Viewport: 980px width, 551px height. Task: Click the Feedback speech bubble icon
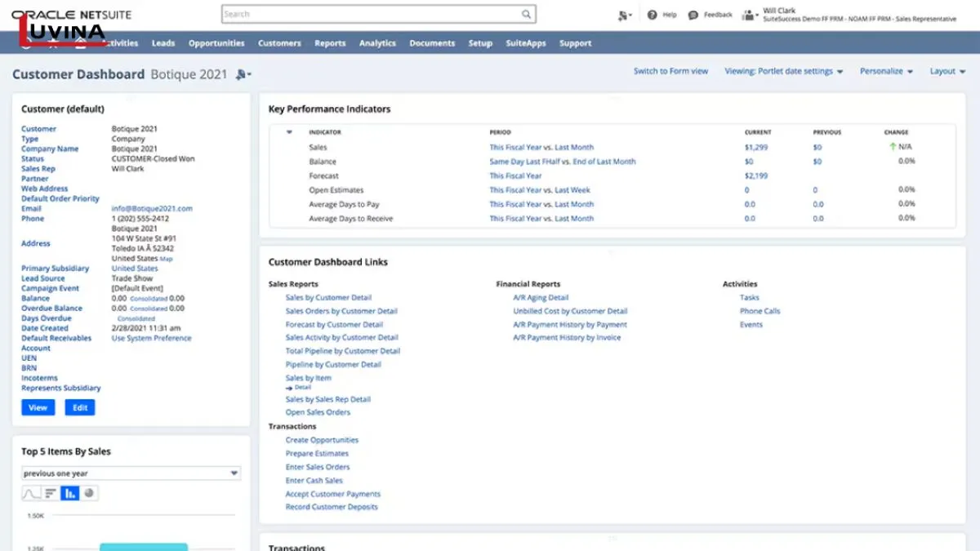(693, 15)
